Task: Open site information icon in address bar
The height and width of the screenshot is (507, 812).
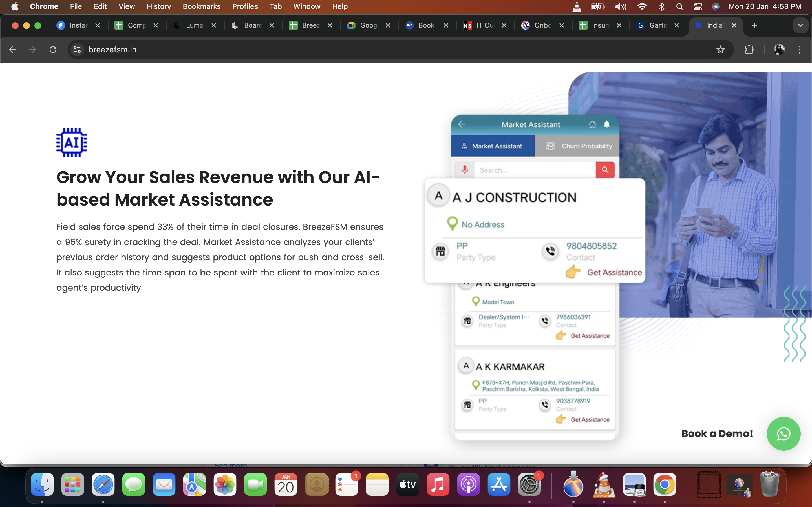Action: point(77,49)
